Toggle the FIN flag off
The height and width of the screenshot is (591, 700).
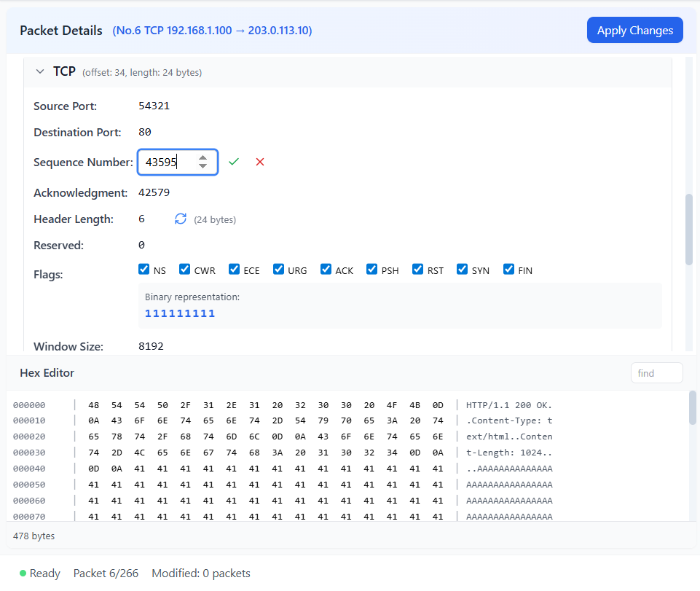508,269
